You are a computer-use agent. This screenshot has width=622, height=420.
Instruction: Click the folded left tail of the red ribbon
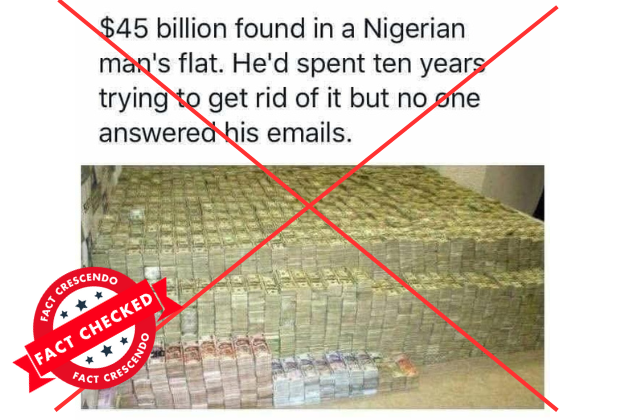coord(29,369)
